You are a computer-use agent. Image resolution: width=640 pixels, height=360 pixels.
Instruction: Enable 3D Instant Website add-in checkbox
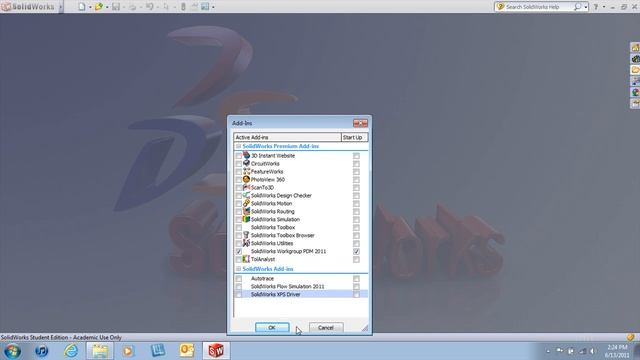[239, 156]
